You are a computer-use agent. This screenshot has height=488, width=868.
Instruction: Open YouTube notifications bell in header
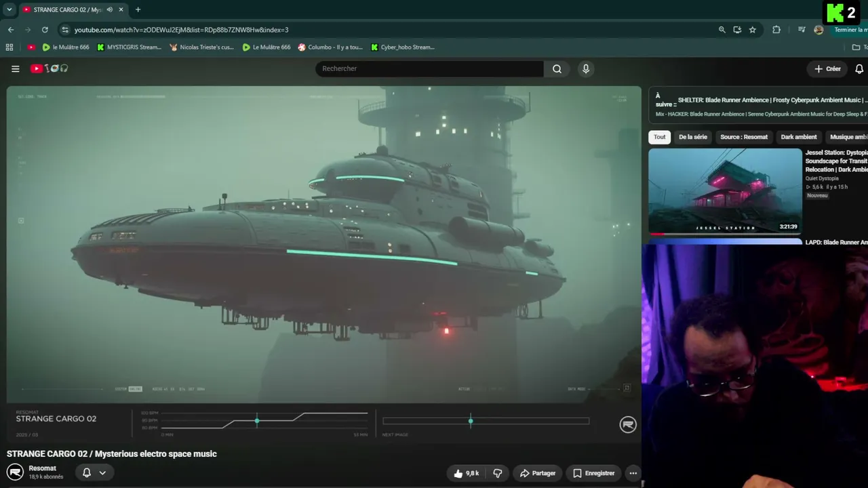(x=859, y=68)
